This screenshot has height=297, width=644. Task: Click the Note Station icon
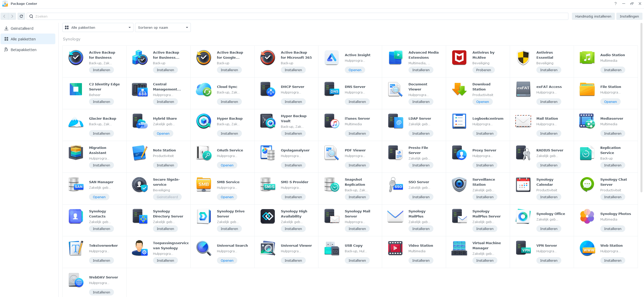click(140, 153)
